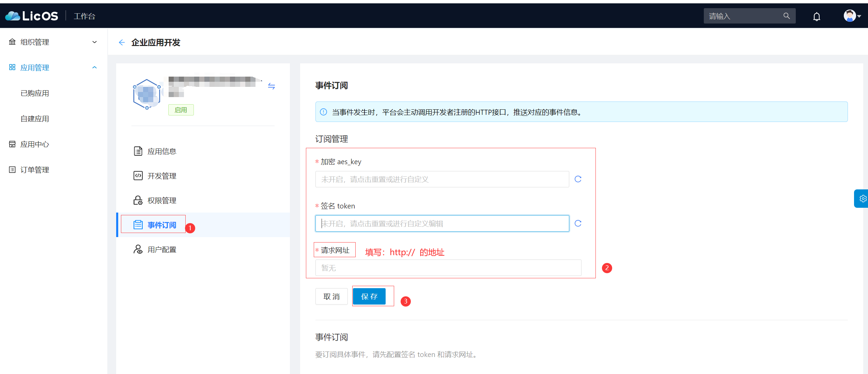Screen dimensions: 868x374
Task: Click the 事件订阅 list icon
Action: coord(138,224)
